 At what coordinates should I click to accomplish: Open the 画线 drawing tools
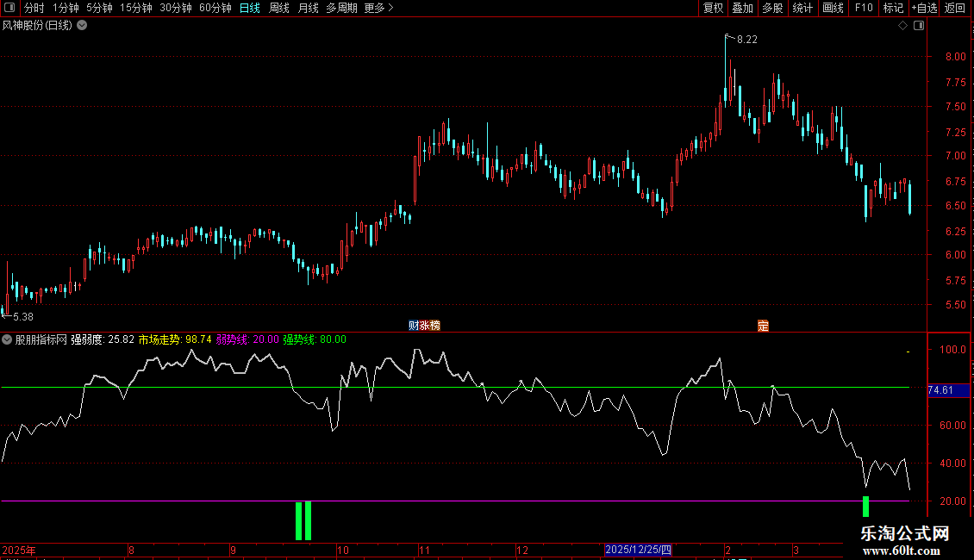coord(833,8)
